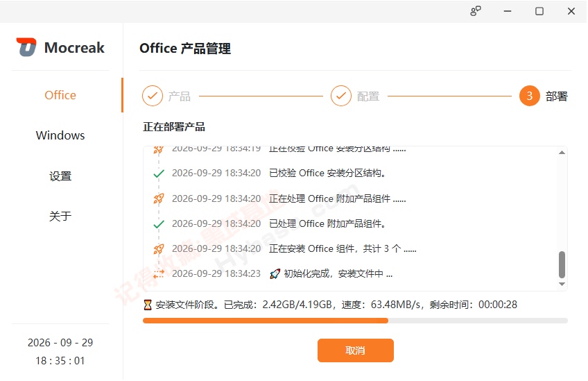Select log text 已处理 Office 附加产品组件。

click(327, 223)
